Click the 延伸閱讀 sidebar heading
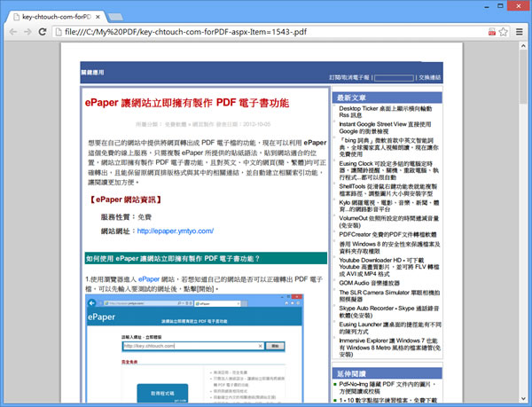 [x=351, y=374]
